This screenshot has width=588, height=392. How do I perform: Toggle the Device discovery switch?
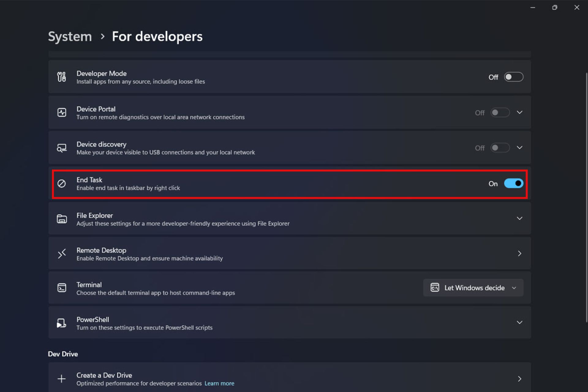click(x=500, y=148)
